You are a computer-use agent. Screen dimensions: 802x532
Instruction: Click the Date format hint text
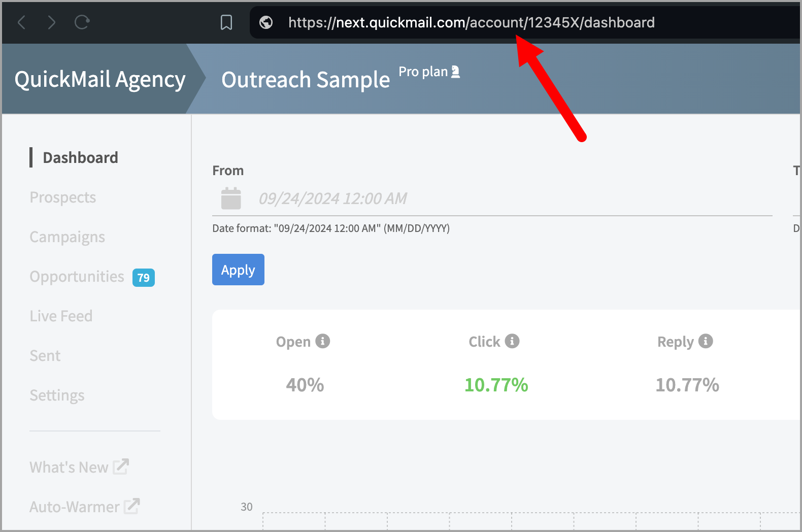pos(331,228)
